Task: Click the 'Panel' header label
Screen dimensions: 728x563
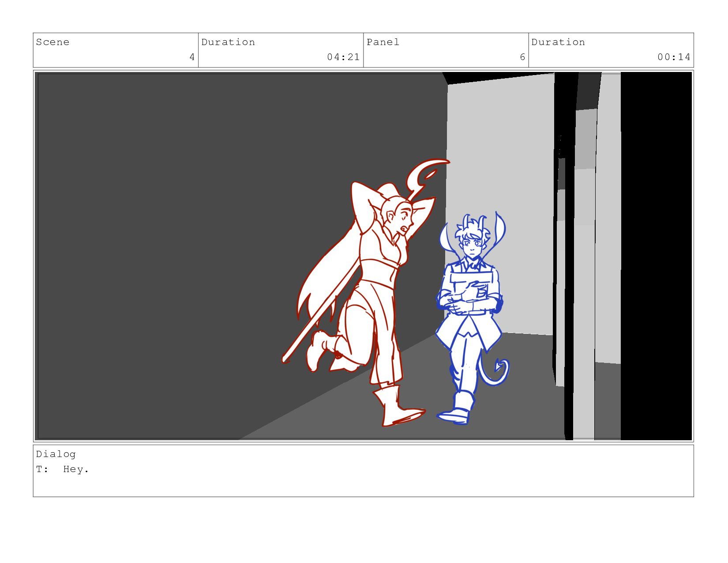Action: tap(383, 42)
